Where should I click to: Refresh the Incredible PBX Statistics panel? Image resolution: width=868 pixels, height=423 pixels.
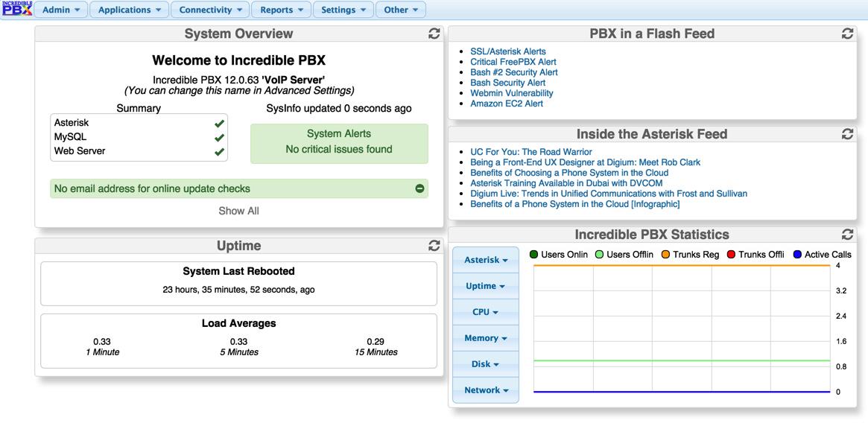point(847,234)
